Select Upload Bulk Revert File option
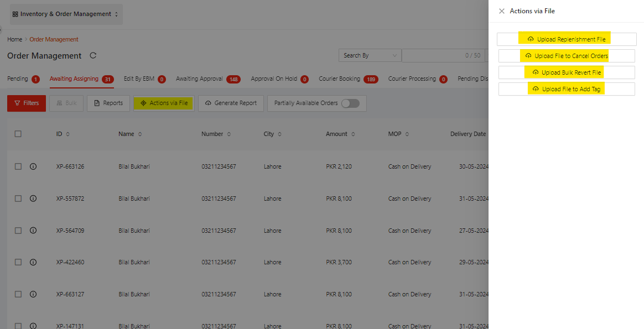 (566, 72)
